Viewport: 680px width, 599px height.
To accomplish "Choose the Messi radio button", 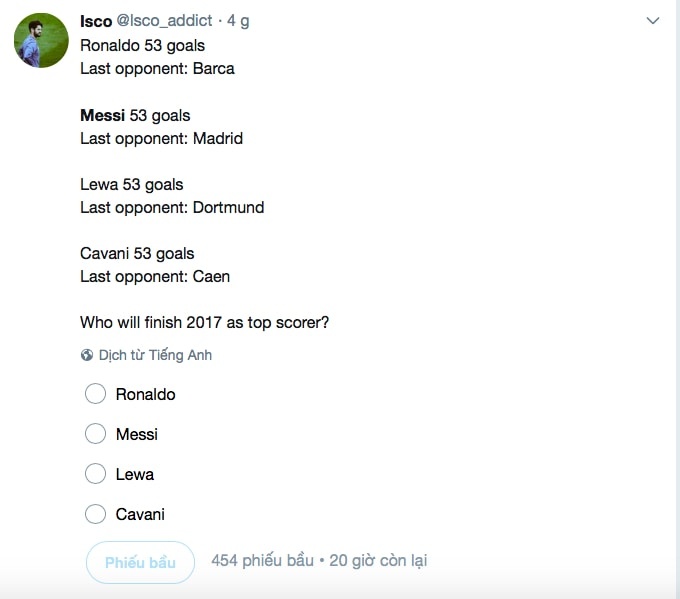I will tap(96, 434).
